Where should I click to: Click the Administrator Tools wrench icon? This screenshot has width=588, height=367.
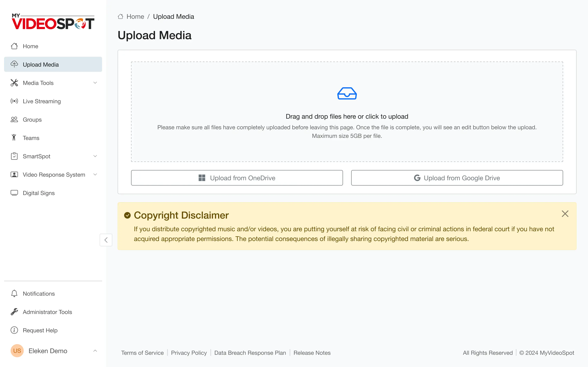coord(14,312)
